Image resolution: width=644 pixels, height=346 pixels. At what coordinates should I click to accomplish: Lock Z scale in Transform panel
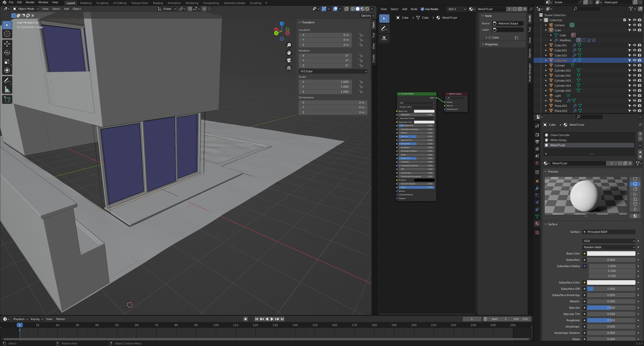[x=361, y=92]
